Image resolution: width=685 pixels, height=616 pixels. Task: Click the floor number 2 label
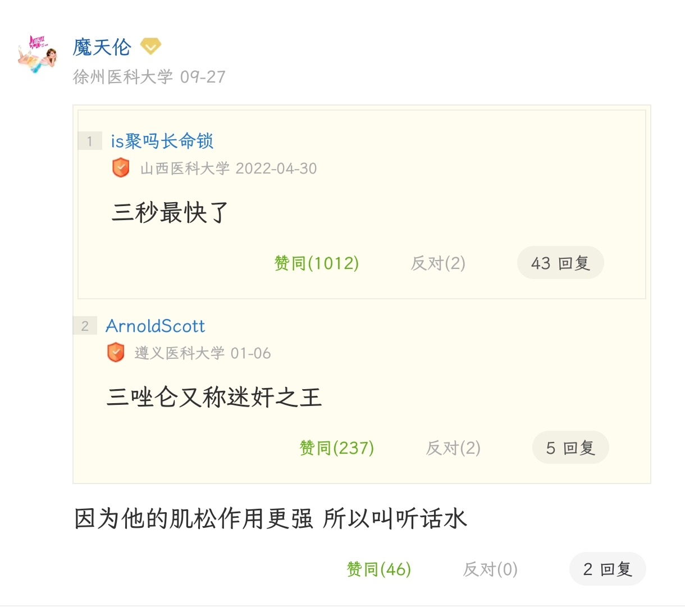(x=85, y=326)
